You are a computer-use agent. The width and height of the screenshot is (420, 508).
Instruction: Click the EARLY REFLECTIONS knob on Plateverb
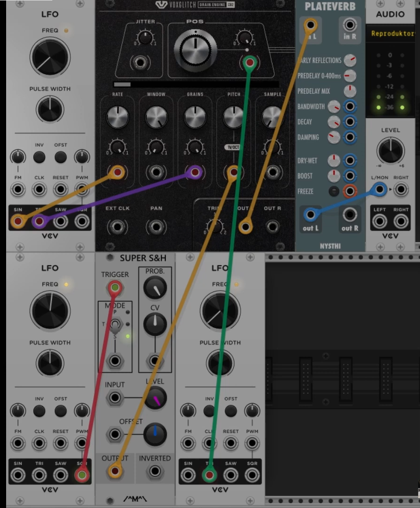tap(350, 60)
